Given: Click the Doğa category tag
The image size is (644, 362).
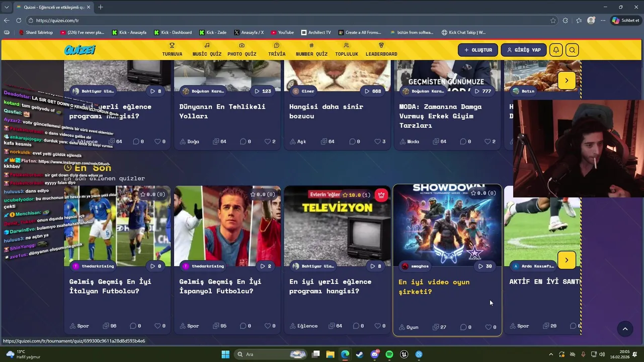Looking at the screenshot, I should coord(189,141).
